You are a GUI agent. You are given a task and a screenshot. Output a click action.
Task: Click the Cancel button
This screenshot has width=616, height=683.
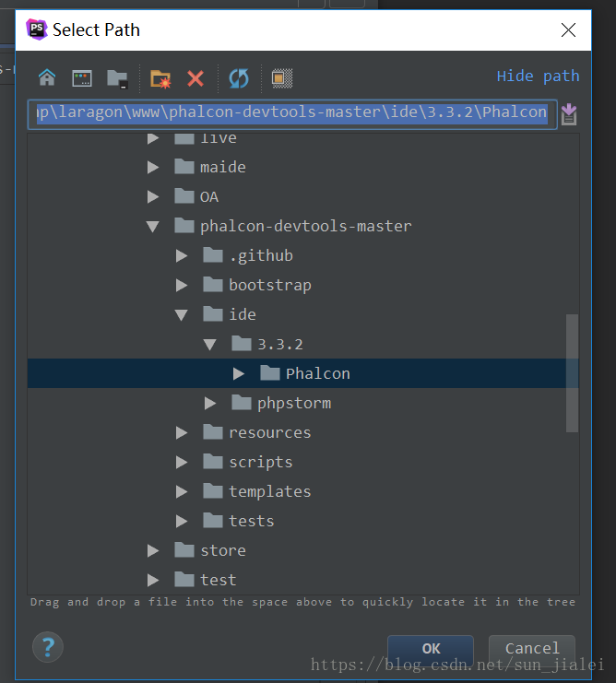click(x=532, y=648)
